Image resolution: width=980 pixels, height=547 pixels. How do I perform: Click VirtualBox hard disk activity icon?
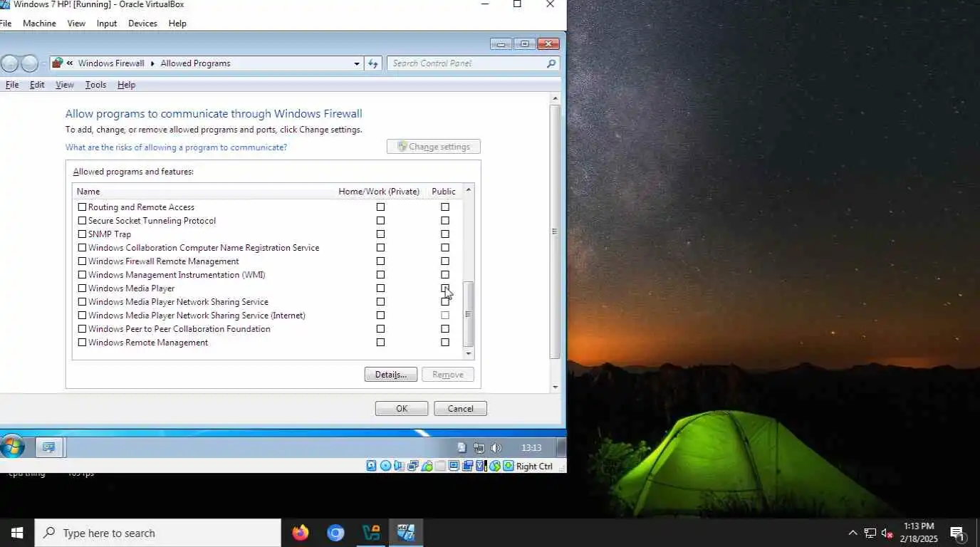pyautogui.click(x=371, y=466)
